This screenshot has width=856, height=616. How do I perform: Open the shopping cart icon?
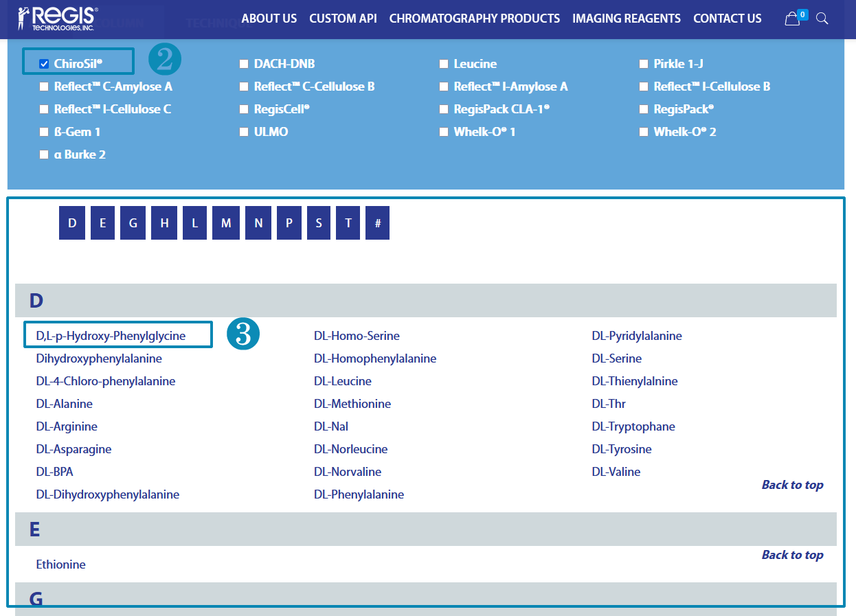pyautogui.click(x=793, y=19)
